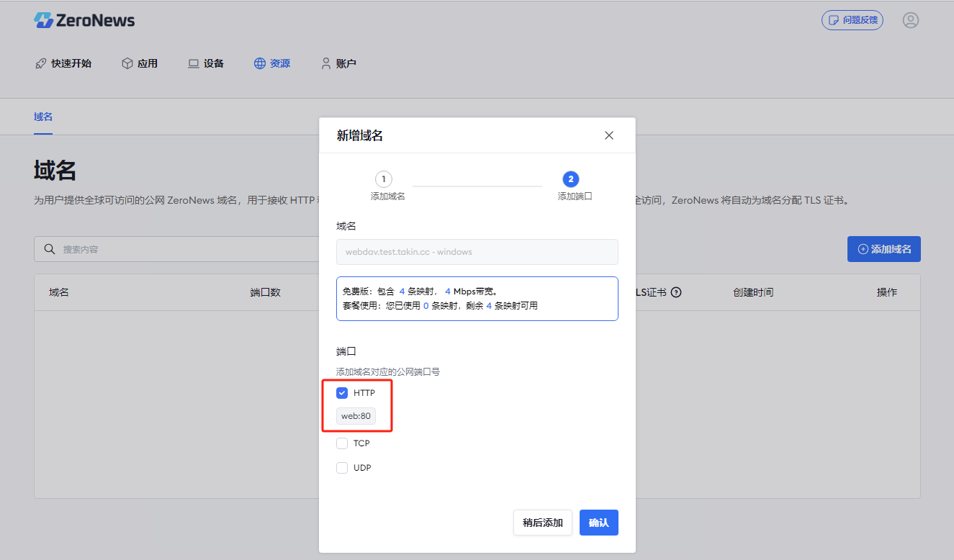
Task: Click the search box 搜索内容
Action: [x=176, y=249]
